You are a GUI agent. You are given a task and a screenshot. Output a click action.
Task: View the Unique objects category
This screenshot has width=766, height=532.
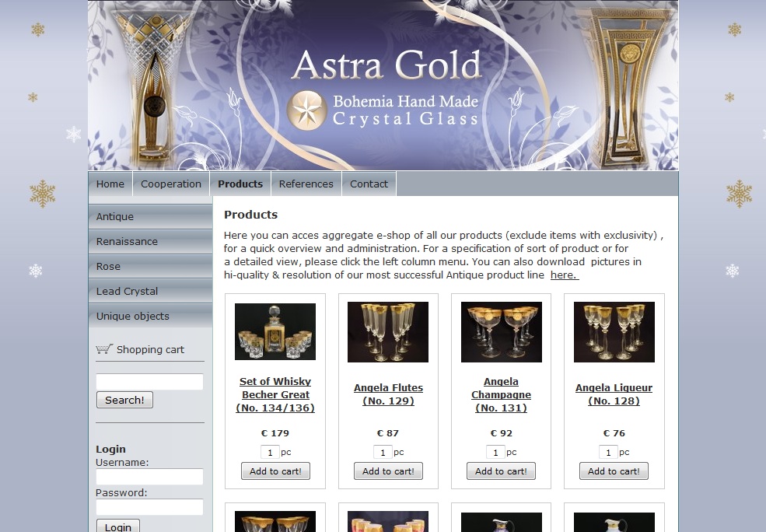[150, 316]
